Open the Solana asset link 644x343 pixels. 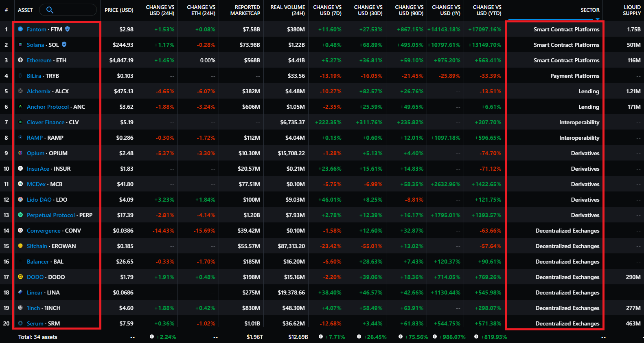click(35, 45)
